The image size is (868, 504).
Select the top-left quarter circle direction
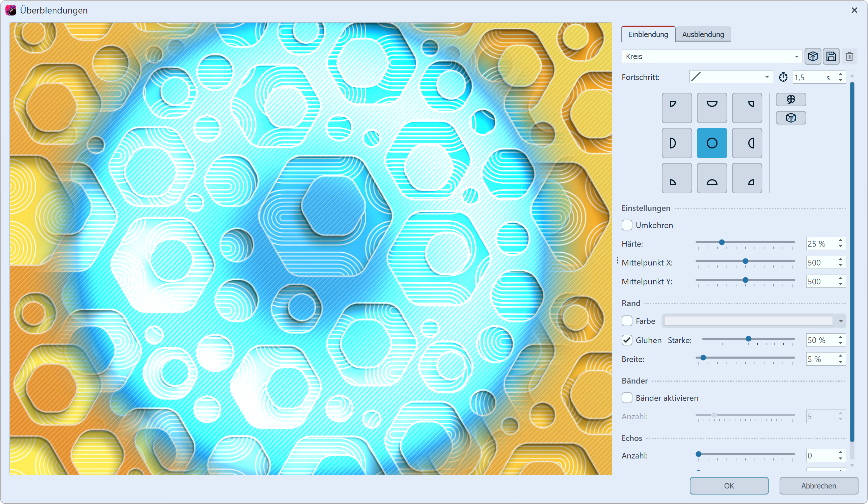[677, 108]
